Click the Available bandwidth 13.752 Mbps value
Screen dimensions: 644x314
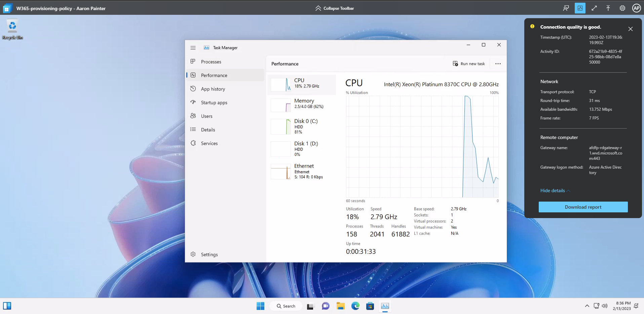click(601, 109)
